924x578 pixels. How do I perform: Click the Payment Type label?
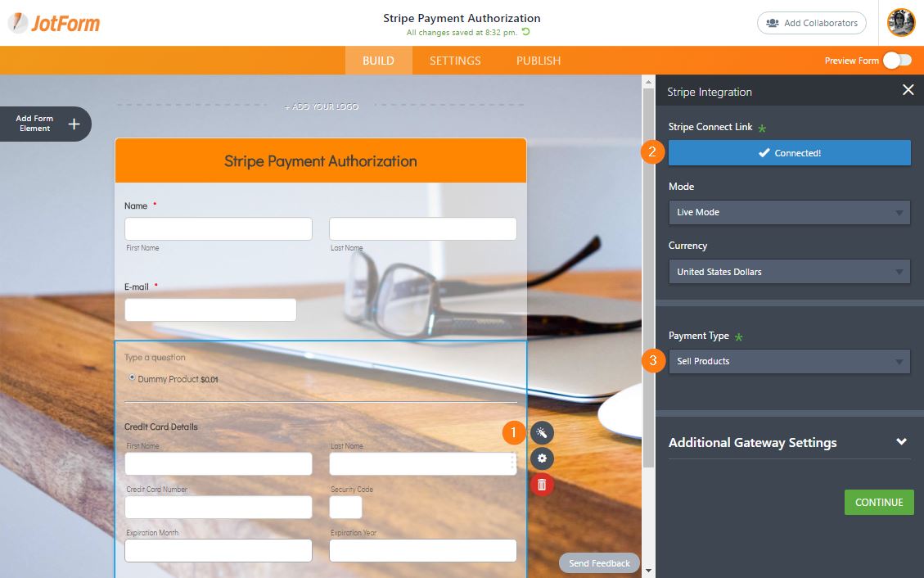(x=698, y=335)
